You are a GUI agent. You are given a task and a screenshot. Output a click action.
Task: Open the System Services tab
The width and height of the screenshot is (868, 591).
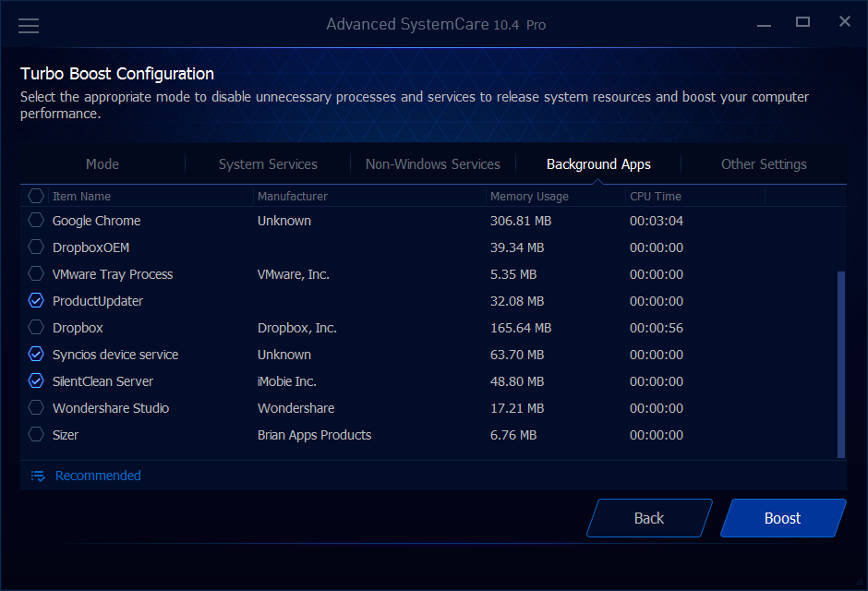click(x=268, y=164)
